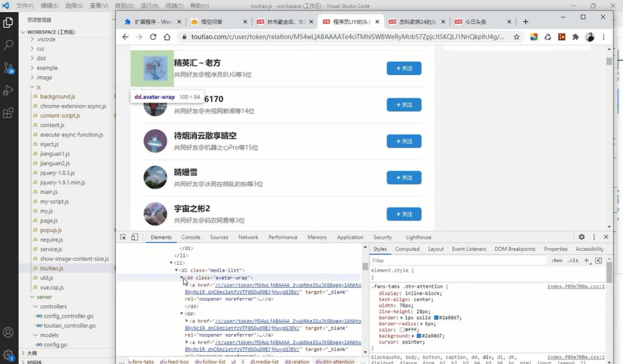Switch to the Console tab in DevTools
The image size is (623, 364).
(x=190, y=237)
